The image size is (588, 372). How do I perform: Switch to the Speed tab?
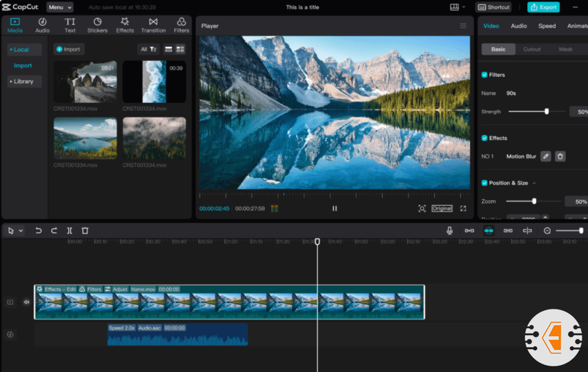coord(547,26)
